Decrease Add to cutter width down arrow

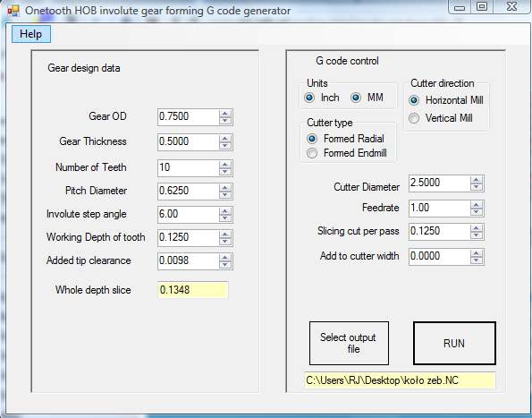pyautogui.click(x=477, y=260)
